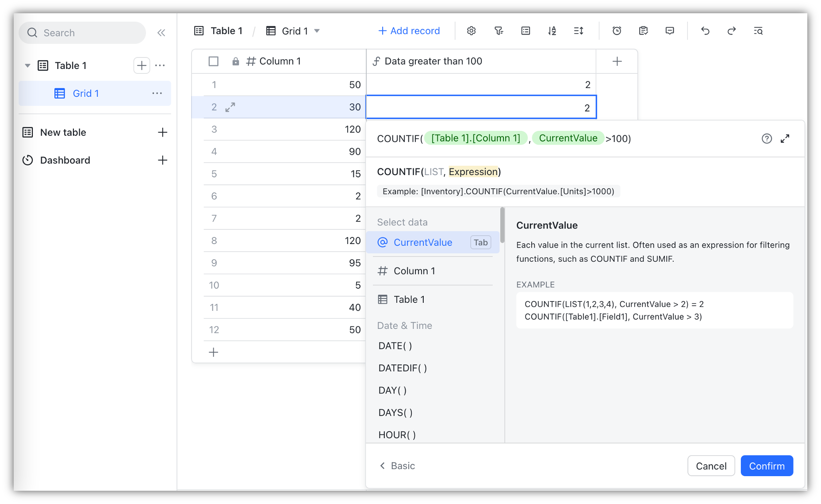Open the Grid 1 view dropdown arrow
The image size is (821, 504).
click(x=317, y=31)
